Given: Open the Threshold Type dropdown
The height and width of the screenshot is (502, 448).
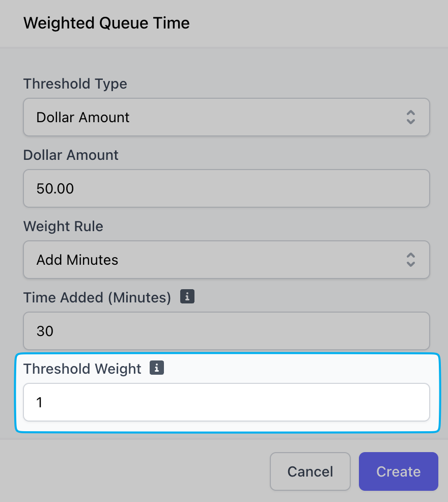Looking at the screenshot, I should point(227,117).
